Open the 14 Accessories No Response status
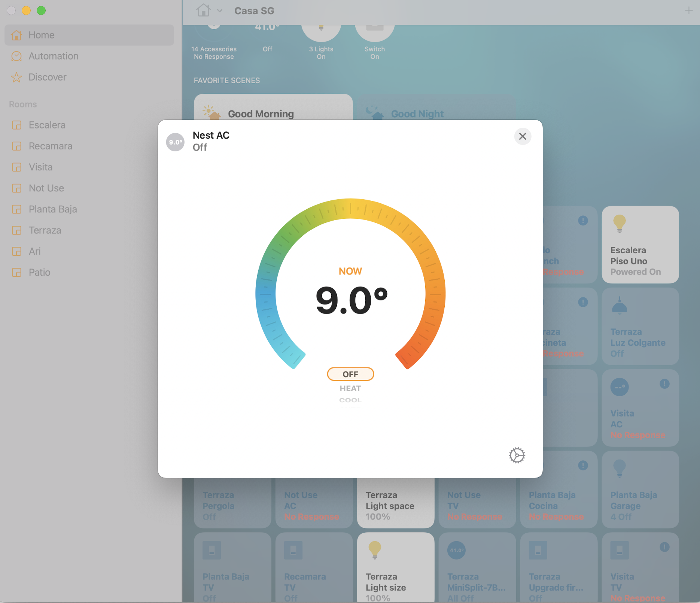 point(214,42)
